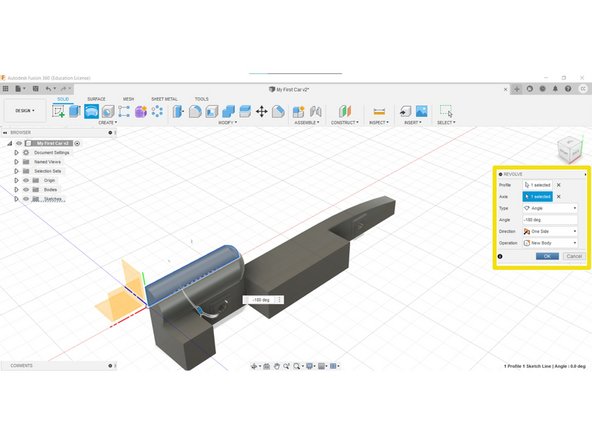The height and width of the screenshot is (444, 592).
Task: Expand the Named Views node
Action: (16, 162)
